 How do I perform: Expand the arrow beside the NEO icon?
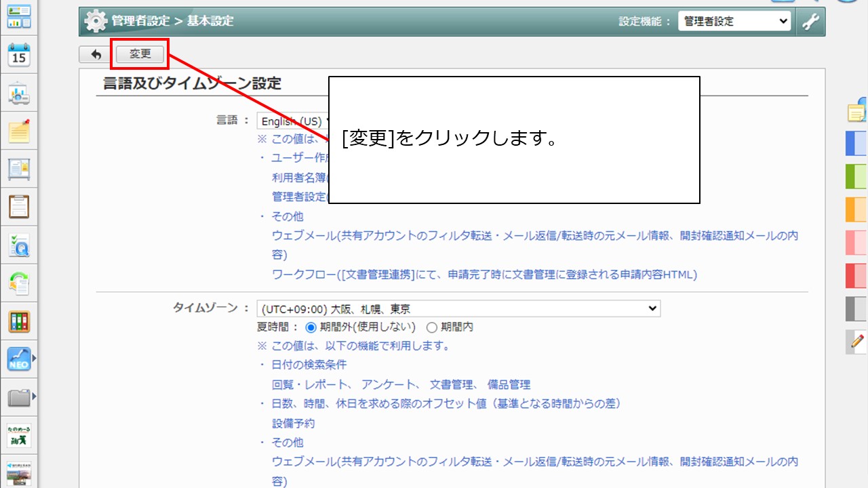(x=34, y=358)
